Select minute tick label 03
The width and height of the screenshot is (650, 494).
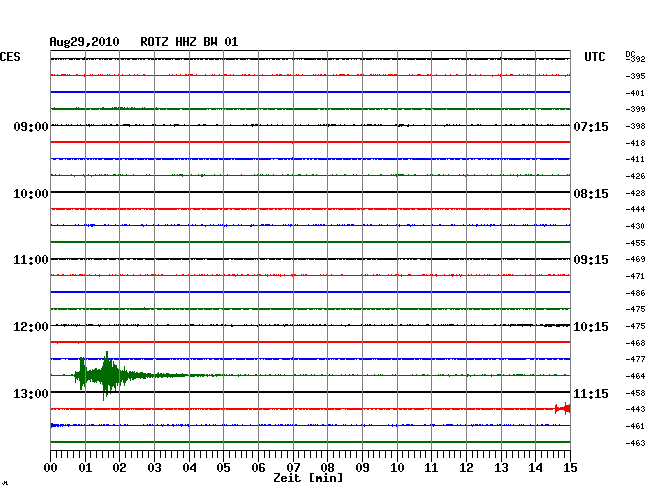tap(154, 468)
